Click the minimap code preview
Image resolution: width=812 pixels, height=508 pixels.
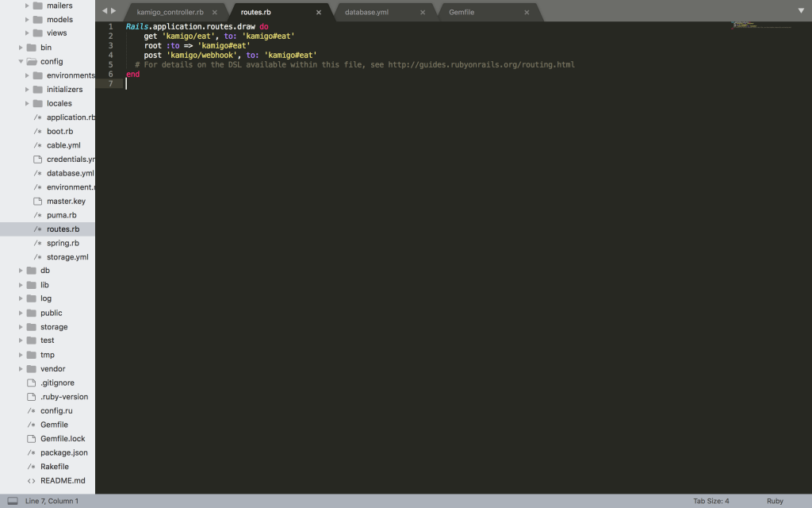point(760,25)
